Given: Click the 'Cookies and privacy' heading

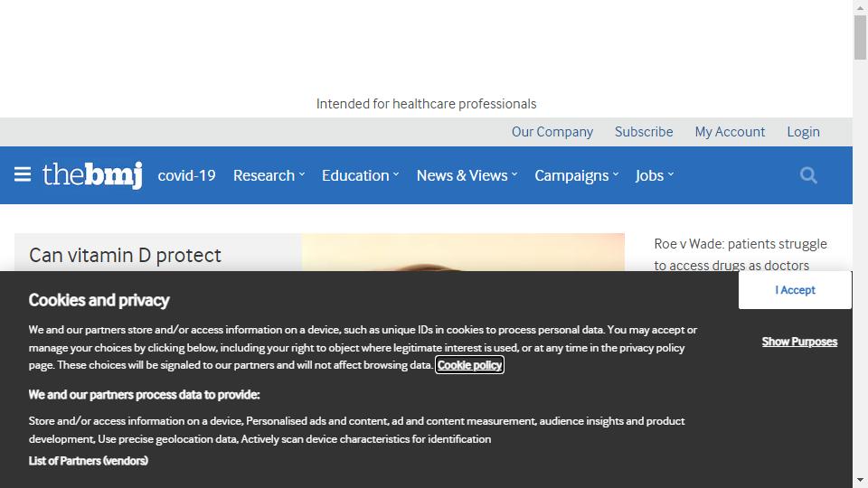Looking at the screenshot, I should pyautogui.click(x=99, y=300).
